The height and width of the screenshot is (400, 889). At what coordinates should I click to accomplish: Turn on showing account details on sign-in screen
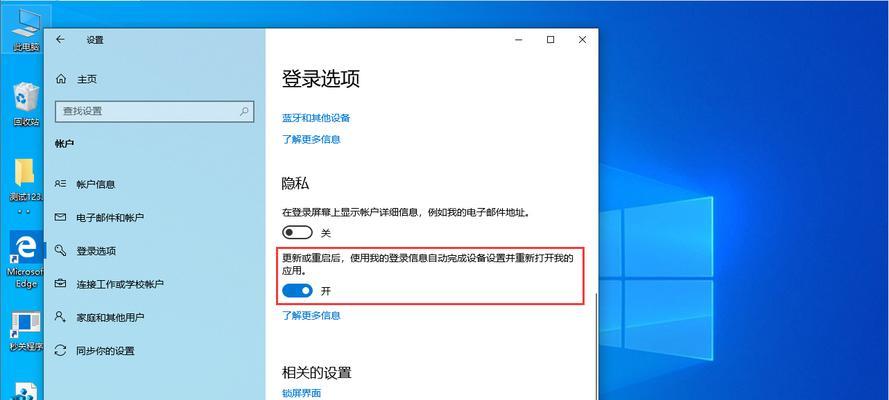tap(298, 233)
